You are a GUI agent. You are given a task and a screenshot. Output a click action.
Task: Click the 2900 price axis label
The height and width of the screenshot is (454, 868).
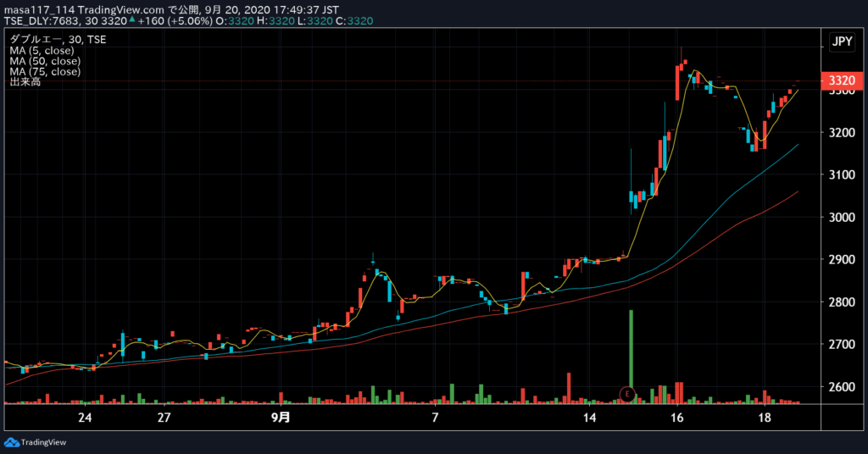pos(842,259)
